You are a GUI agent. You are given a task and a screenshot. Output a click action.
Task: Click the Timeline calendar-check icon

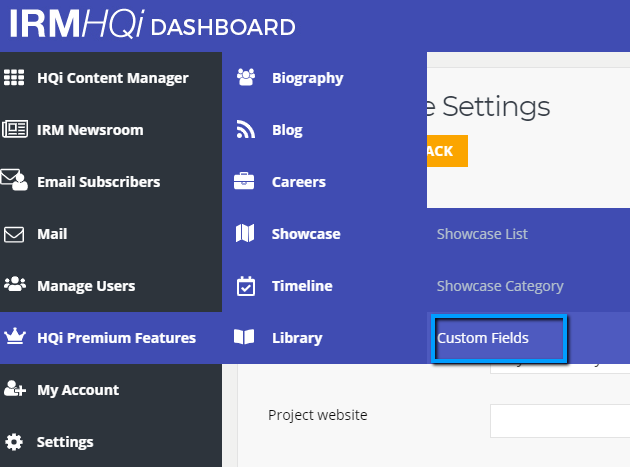(245, 286)
